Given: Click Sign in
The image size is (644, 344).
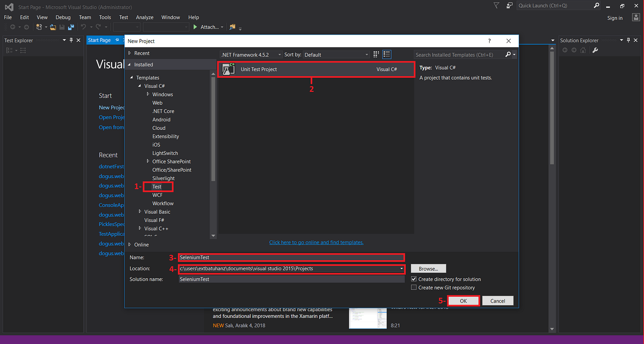Looking at the screenshot, I should tap(615, 18).
